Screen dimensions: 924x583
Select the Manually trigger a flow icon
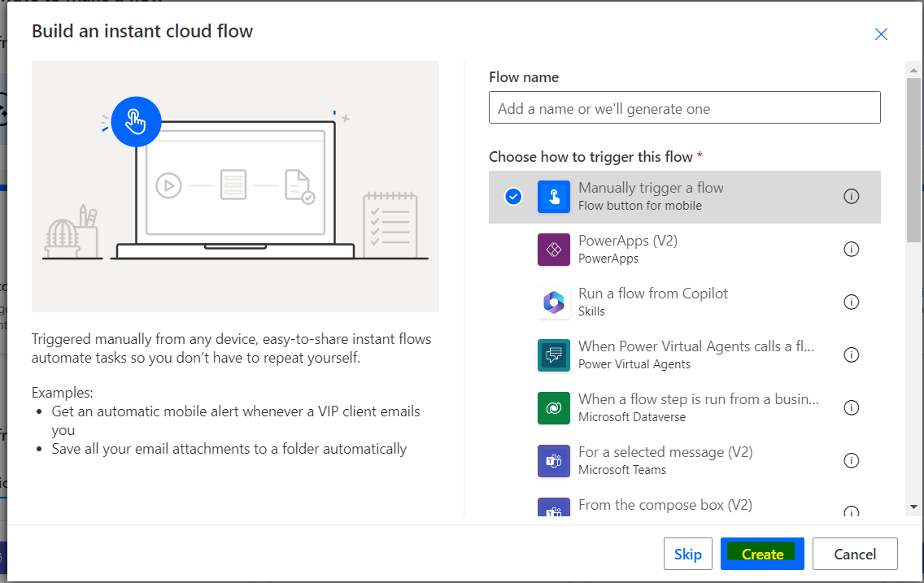[553, 197]
